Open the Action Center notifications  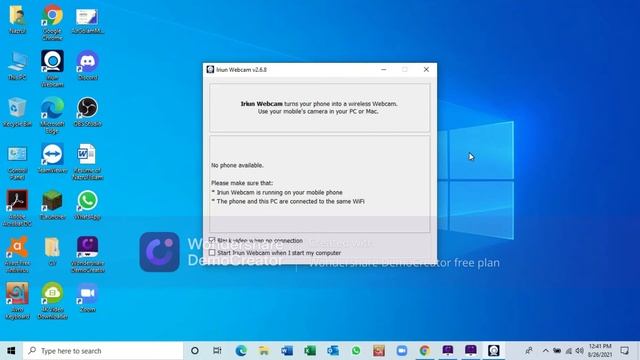624,351
